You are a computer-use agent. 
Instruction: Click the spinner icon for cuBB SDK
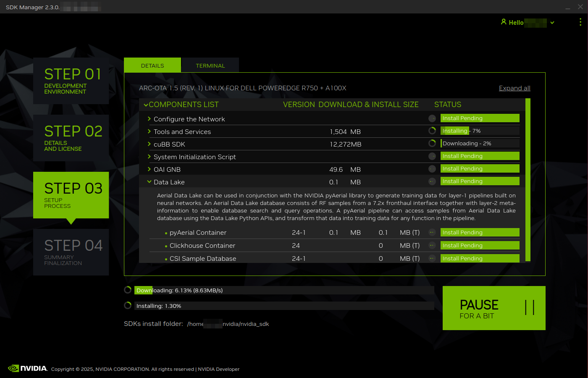click(432, 143)
